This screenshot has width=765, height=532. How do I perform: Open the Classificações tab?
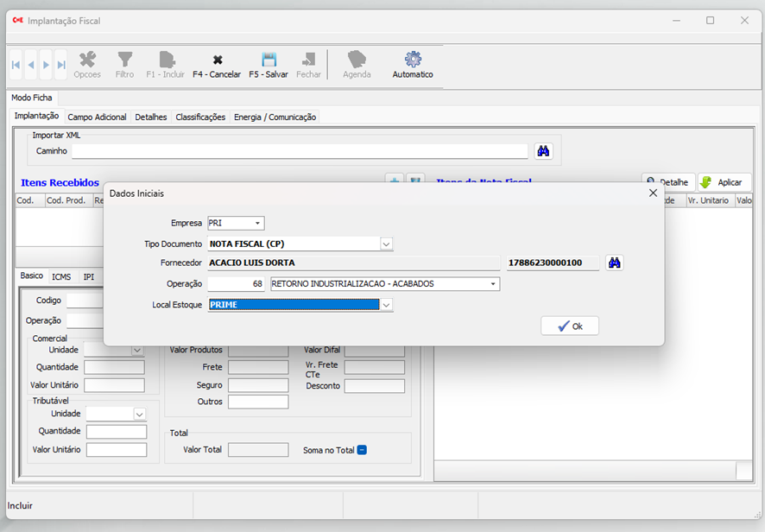pos(200,117)
